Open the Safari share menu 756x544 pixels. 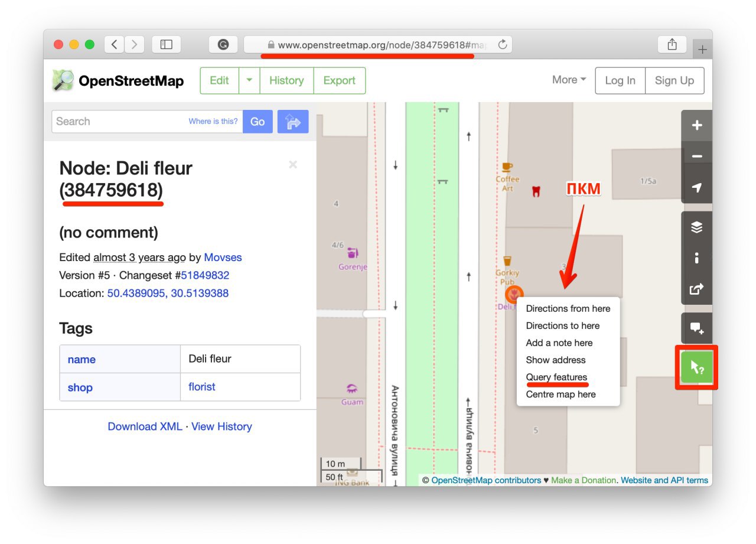(x=672, y=44)
